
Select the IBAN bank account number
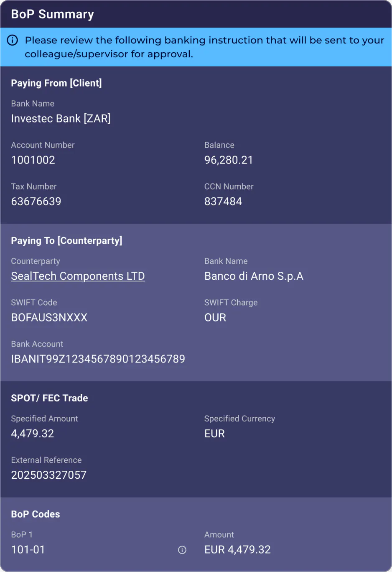click(x=98, y=359)
